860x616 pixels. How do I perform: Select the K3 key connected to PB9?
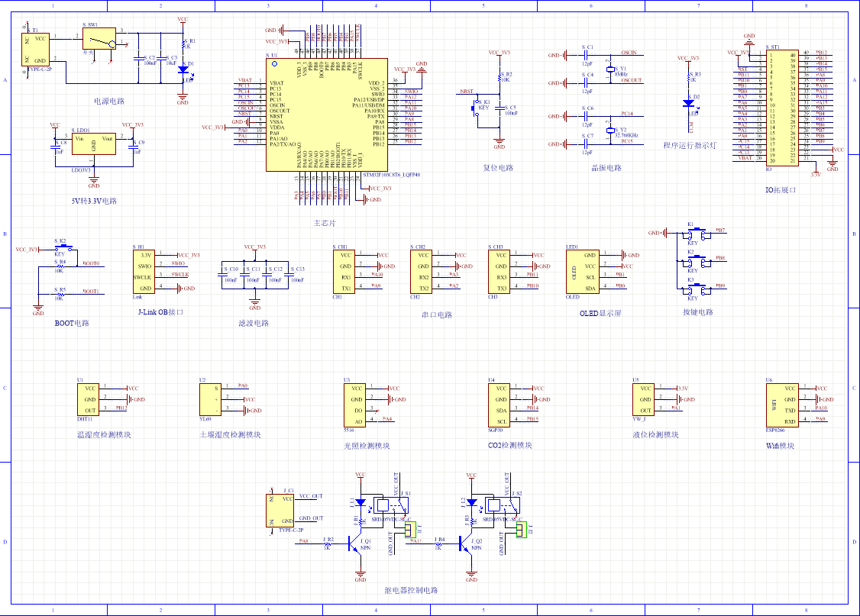(697, 289)
